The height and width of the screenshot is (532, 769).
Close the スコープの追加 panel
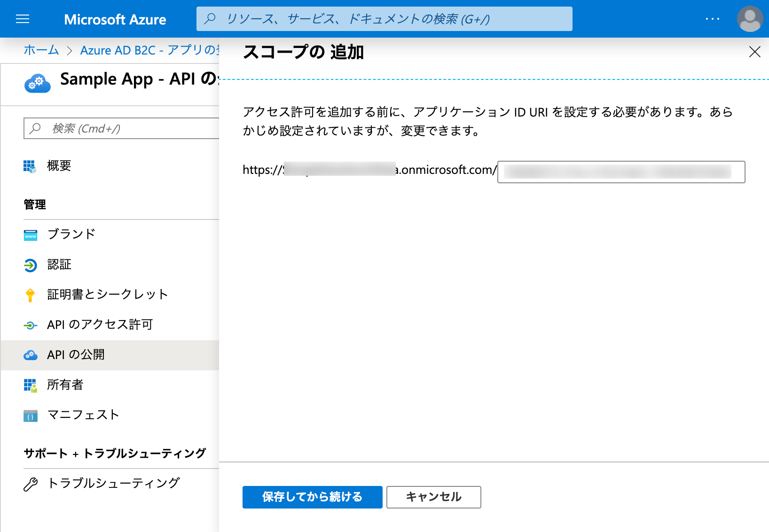pyautogui.click(x=754, y=52)
